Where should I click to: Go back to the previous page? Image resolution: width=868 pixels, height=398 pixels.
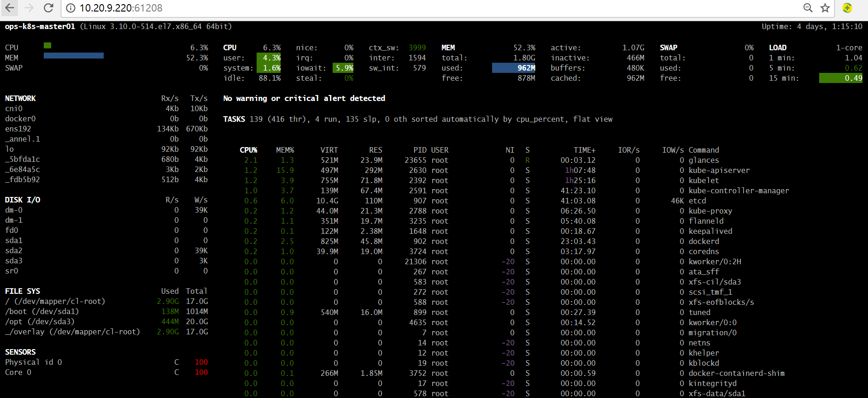[10, 8]
